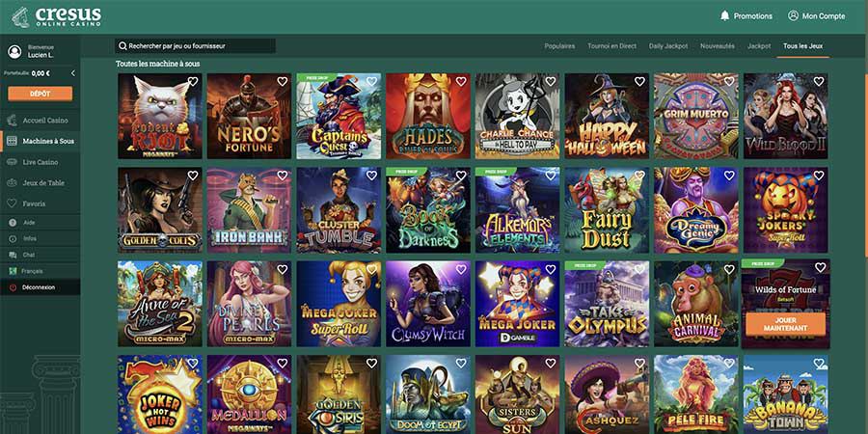Click the Favoris heart icon in sidebar
This screenshot has width=868, height=434.
pos(12,203)
